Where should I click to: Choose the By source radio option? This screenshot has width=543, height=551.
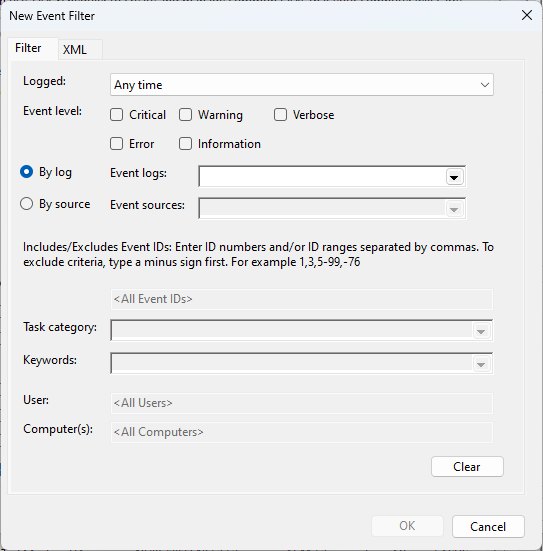[26, 204]
